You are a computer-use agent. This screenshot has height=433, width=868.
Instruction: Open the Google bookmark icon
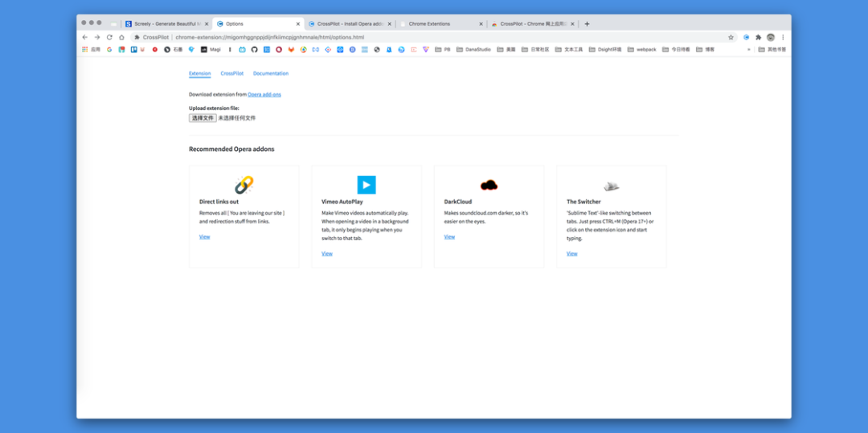point(109,49)
